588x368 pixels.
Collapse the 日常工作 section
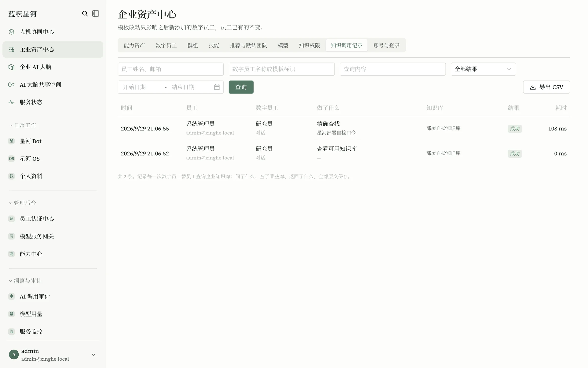23,125
